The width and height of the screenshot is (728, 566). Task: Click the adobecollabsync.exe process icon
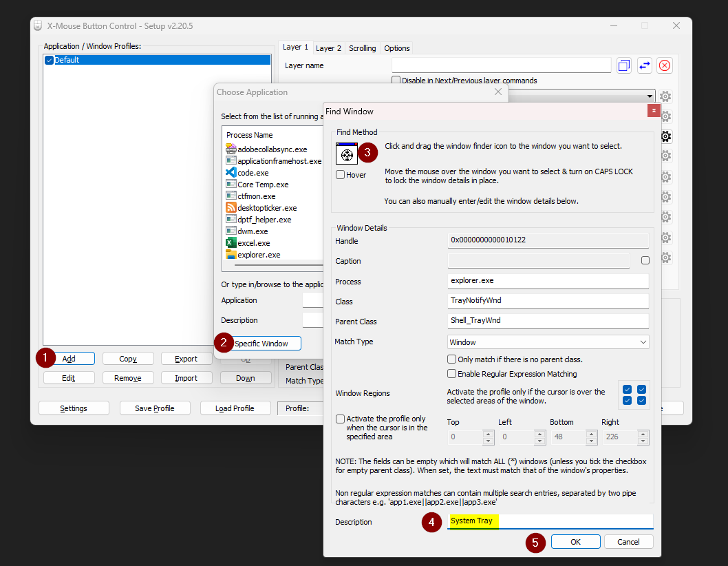[231, 149]
